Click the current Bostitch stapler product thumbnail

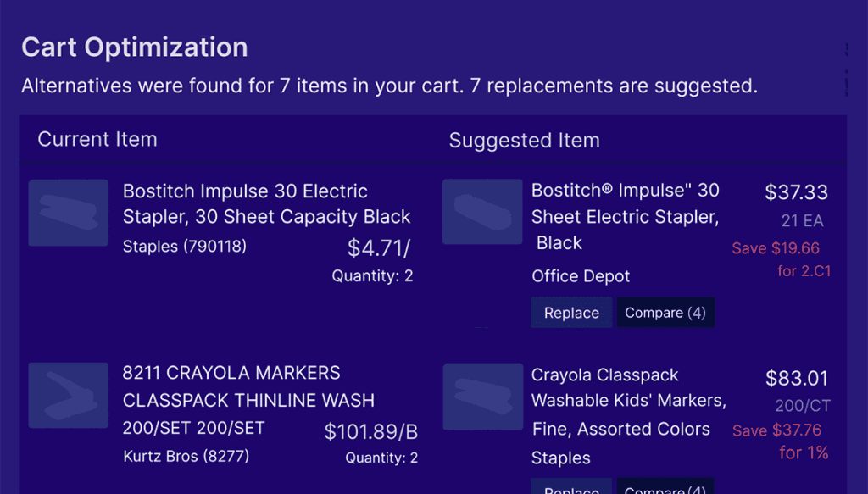pyautogui.click(x=69, y=213)
